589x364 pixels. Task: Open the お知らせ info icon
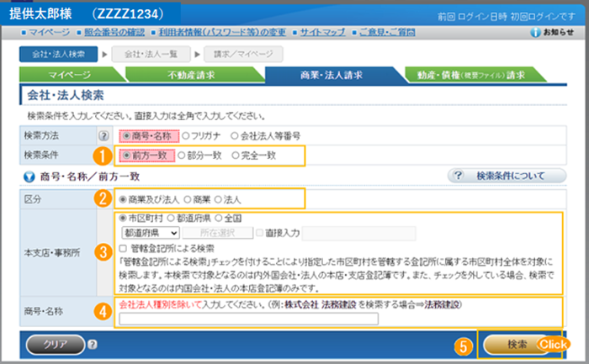pos(535,33)
